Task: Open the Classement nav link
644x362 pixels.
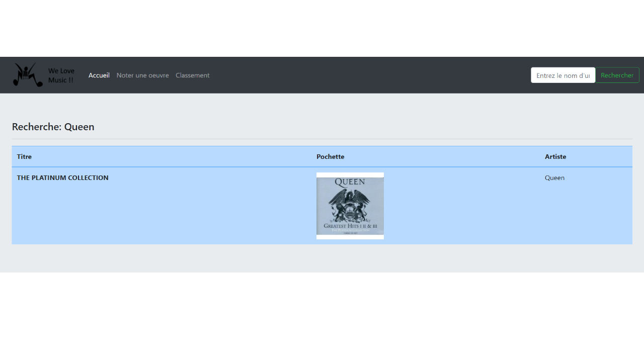Action: [193, 75]
